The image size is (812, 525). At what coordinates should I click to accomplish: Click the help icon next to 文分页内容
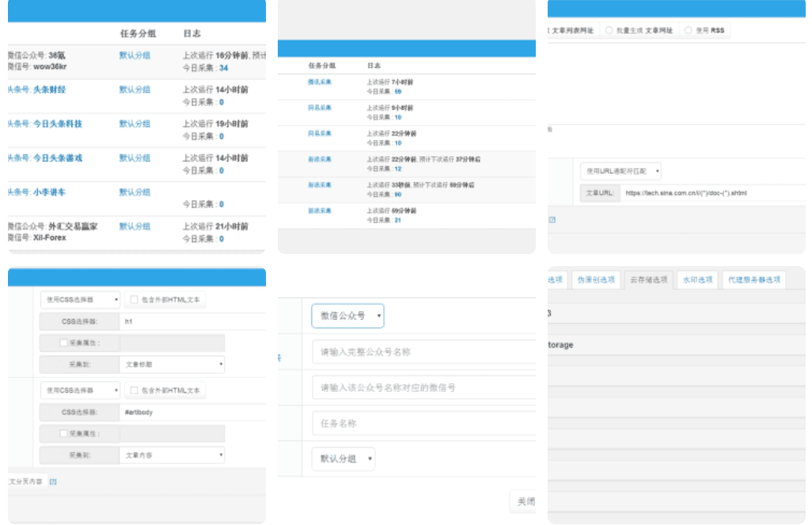coord(51,480)
